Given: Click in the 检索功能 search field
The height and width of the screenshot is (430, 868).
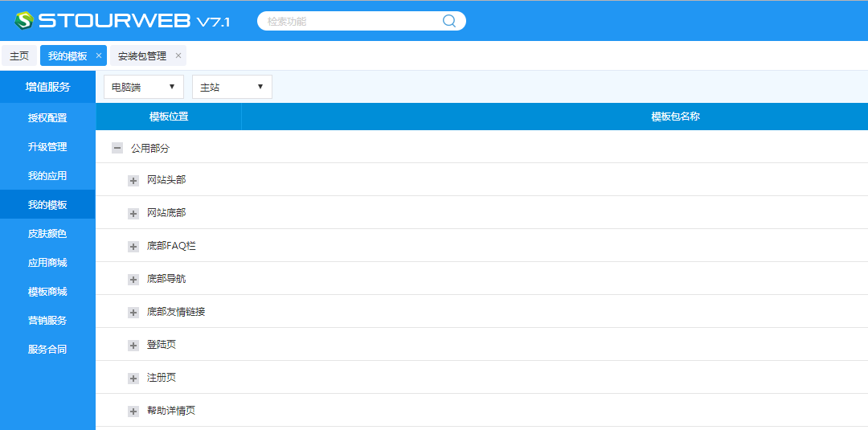Looking at the screenshot, I should [x=350, y=21].
